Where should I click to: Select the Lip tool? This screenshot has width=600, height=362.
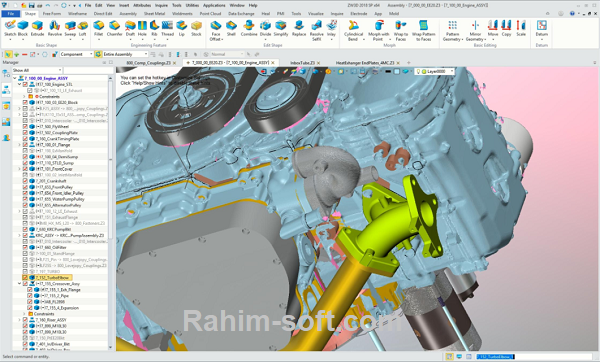(x=181, y=28)
